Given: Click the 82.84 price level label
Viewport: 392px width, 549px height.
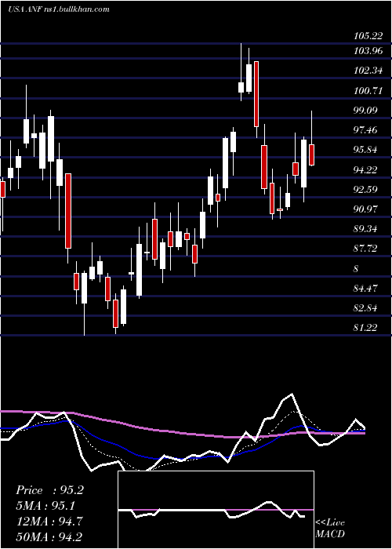Looking at the screenshot, I should pyautogui.click(x=366, y=308).
